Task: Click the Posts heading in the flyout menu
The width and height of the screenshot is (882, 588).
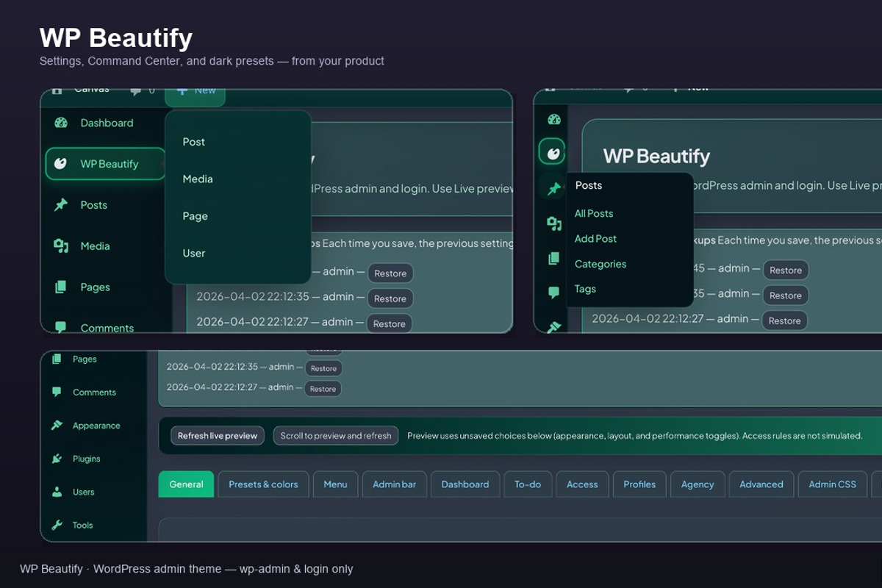Action: [x=589, y=185]
